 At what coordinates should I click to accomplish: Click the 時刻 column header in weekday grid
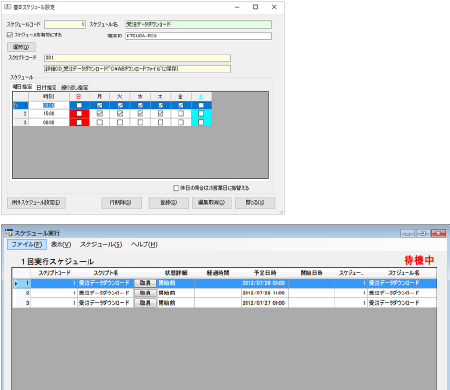49,97
